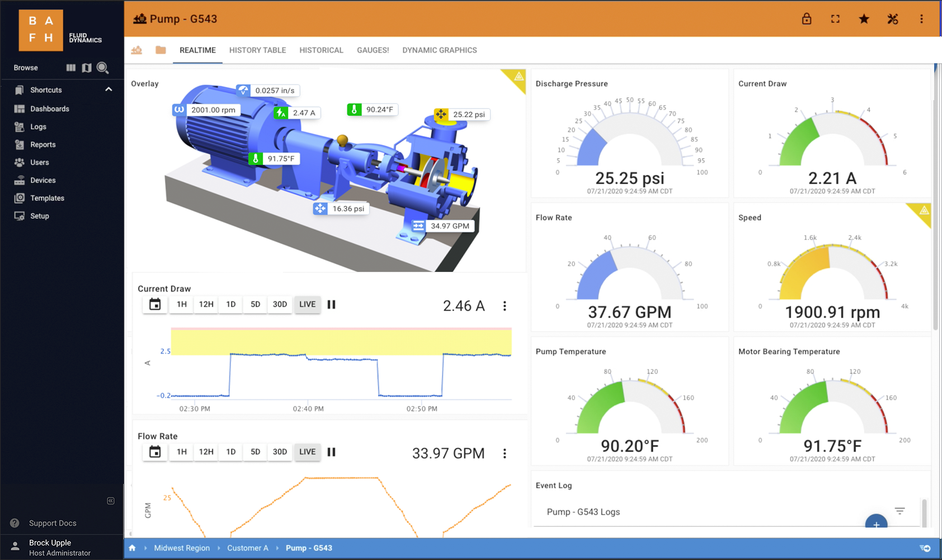Screen dimensions: 942x560
Task: Open the search icon next to Browse
Action: coord(102,68)
